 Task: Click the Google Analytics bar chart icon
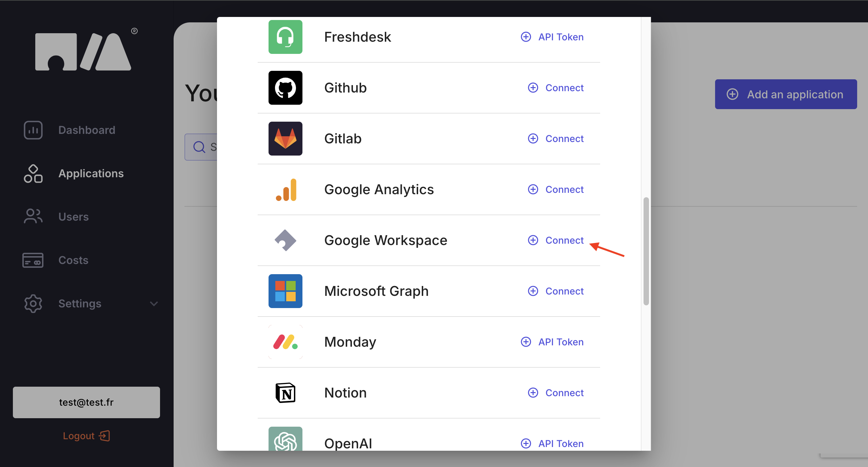(x=285, y=189)
